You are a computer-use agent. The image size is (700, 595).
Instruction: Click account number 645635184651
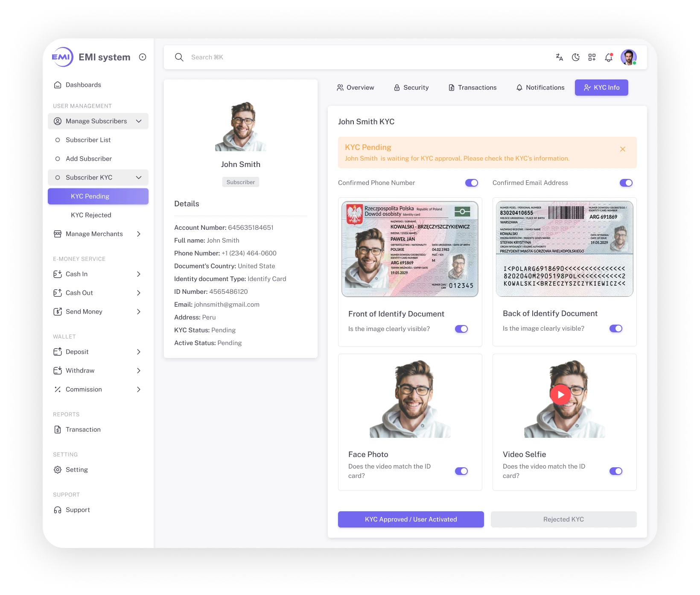(251, 228)
